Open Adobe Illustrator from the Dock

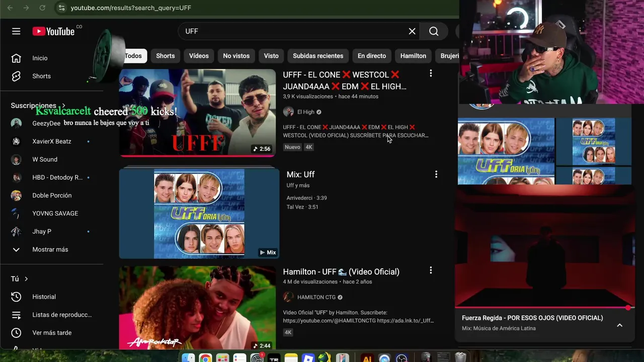click(x=367, y=358)
